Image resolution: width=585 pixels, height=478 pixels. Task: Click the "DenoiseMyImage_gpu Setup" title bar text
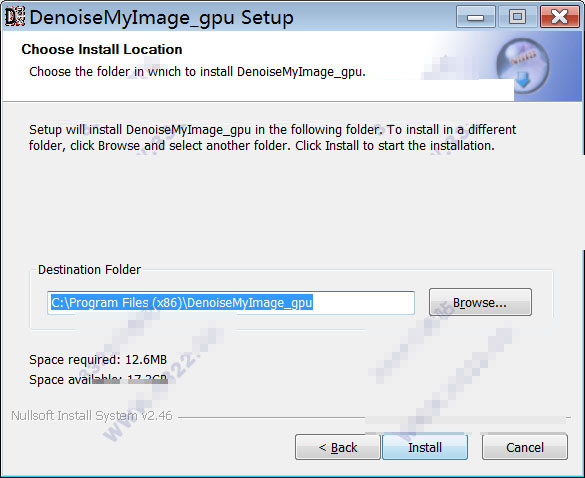coord(162,18)
